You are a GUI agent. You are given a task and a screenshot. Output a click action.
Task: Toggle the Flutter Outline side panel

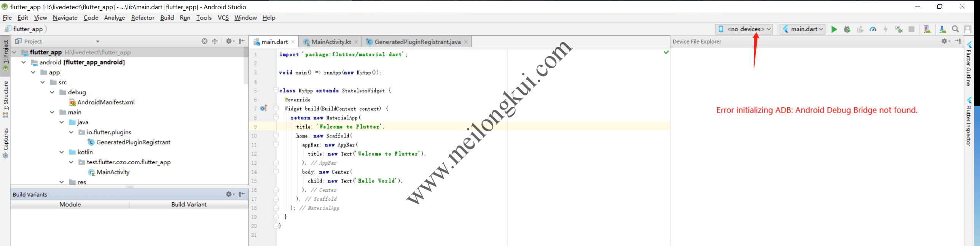[x=969, y=63]
